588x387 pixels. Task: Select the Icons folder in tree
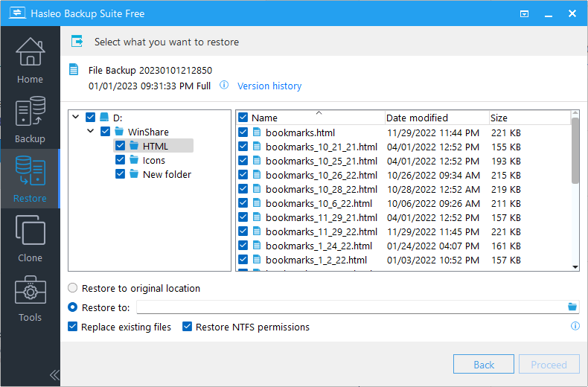[153, 160]
